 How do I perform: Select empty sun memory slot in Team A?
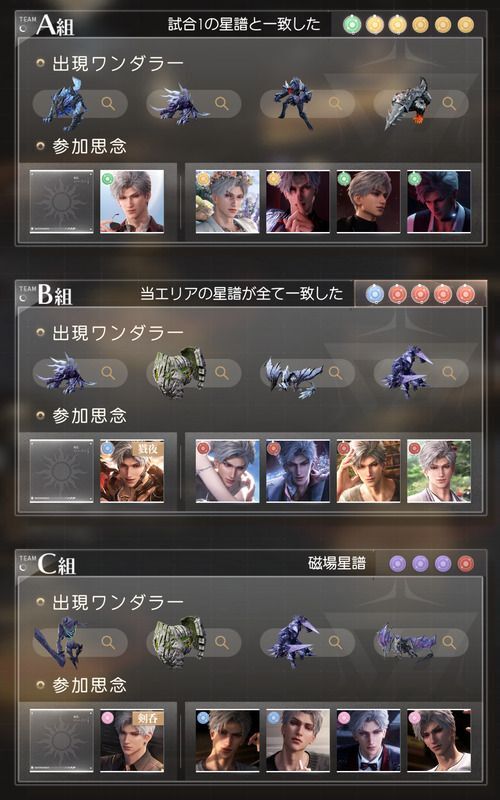[61, 202]
